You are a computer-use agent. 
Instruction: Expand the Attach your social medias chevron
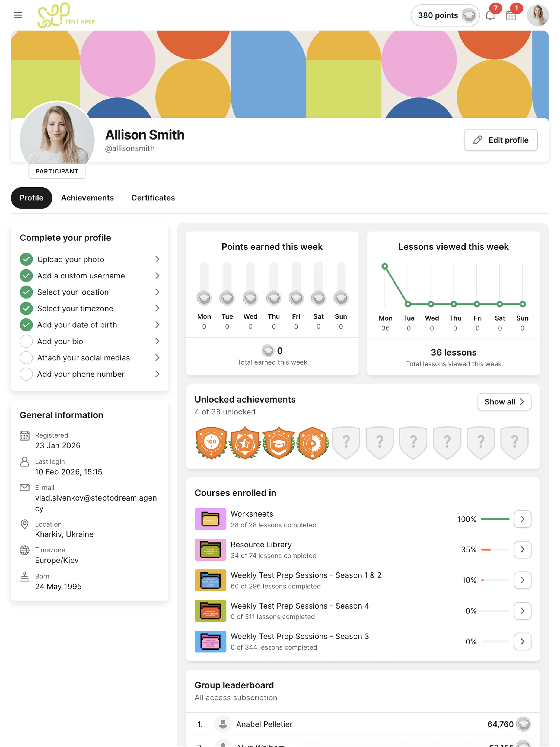157,358
